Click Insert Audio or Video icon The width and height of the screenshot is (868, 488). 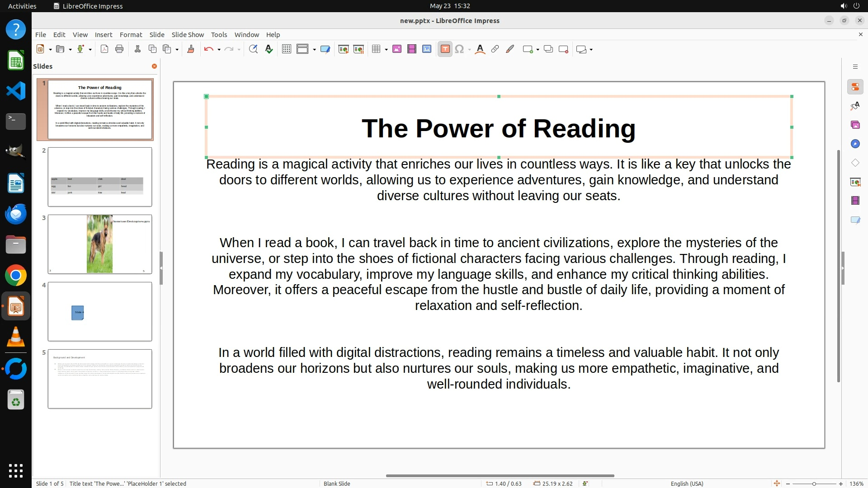[412, 49]
